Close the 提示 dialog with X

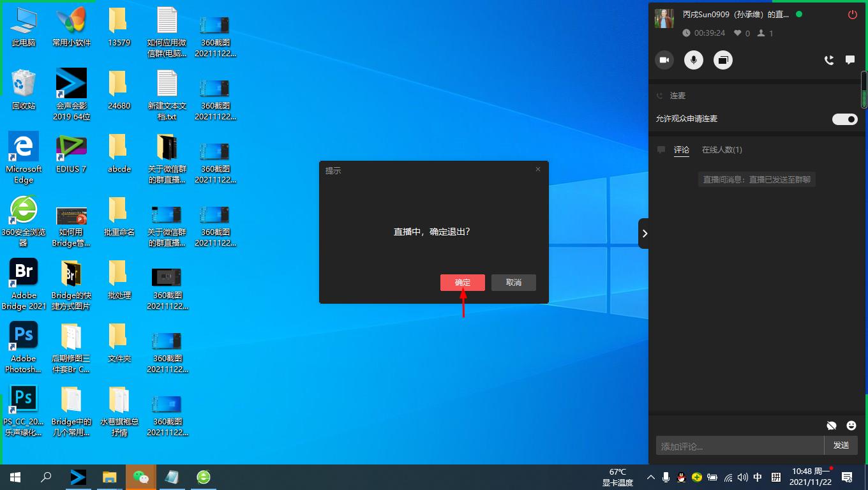538,170
